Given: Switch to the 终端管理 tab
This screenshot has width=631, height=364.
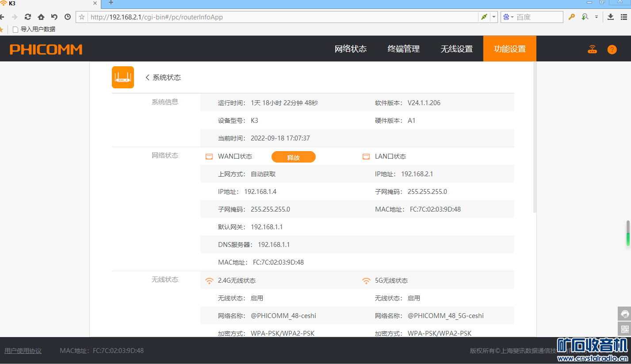Looking at the screenshot, I should (x=404, y=49).
